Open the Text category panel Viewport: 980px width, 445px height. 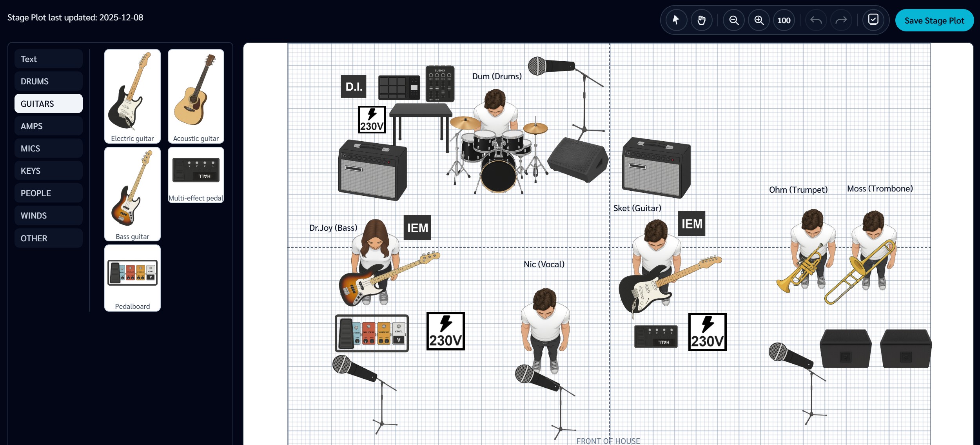48,58
